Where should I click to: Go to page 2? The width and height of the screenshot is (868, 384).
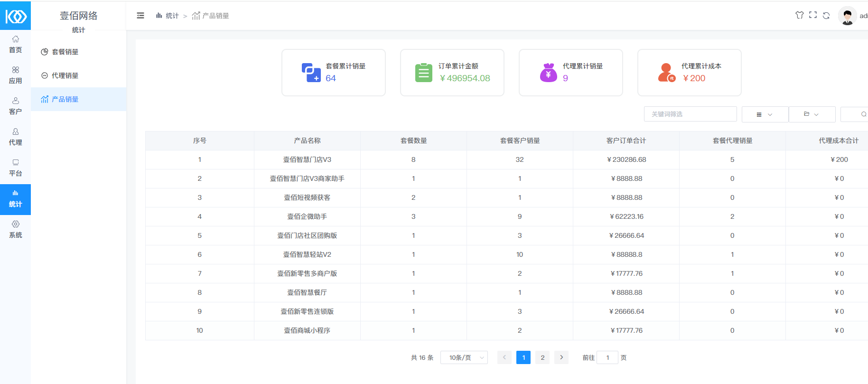tap(542, 357)
